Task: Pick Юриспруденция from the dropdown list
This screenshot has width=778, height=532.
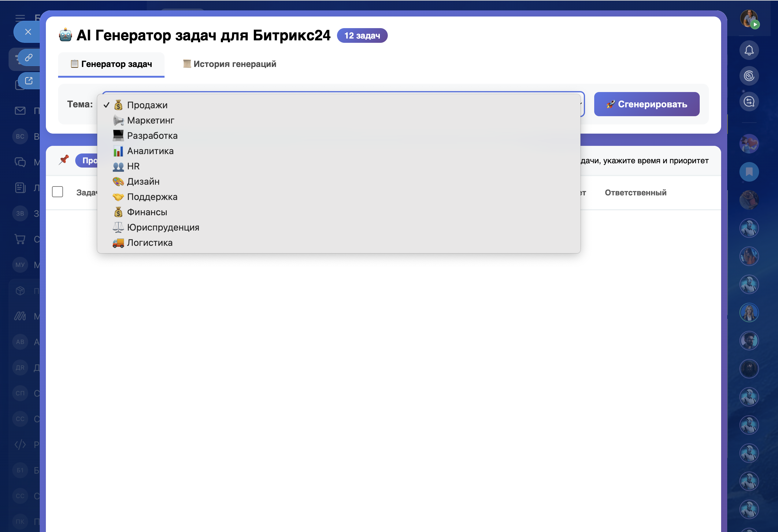Action: (163, 227)
